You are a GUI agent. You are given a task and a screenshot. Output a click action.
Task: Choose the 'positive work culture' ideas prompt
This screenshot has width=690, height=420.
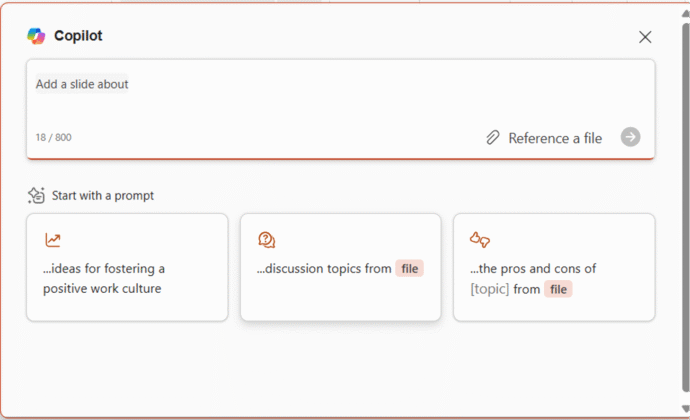[x=104, y=278]
